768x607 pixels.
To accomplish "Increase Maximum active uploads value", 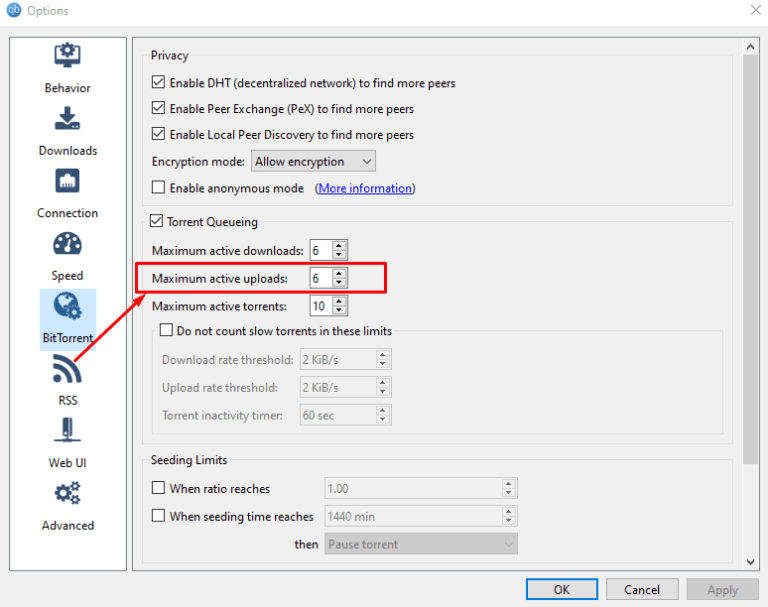I will tap(339, 273).
